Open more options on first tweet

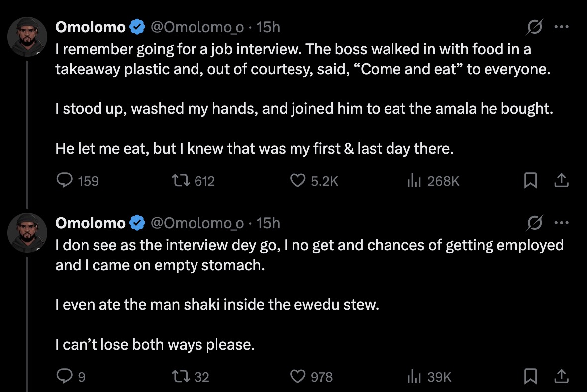tap(561, 27)
